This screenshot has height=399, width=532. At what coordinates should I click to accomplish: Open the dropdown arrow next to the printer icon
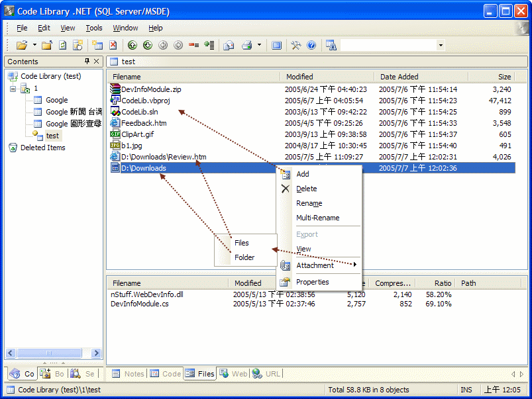pos(259,45)
